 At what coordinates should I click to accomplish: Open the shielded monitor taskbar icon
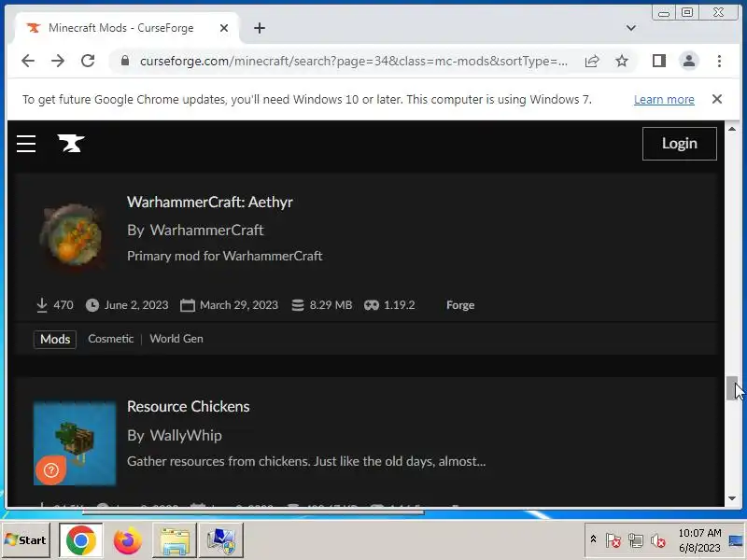pos(221,540)
